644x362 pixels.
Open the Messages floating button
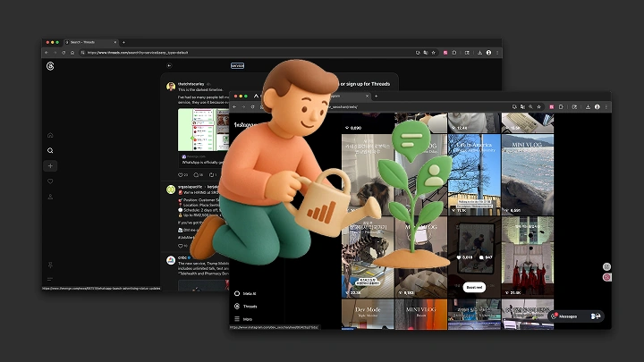coord(576,316)
